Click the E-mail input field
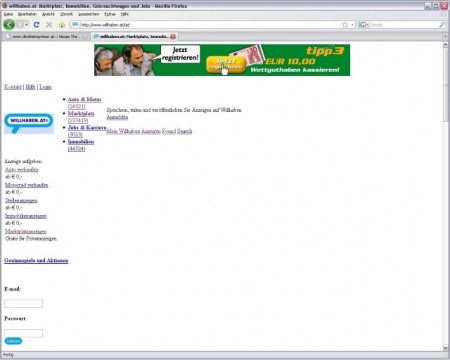Screen dimensions: 450x360 [x=23, y=303]
